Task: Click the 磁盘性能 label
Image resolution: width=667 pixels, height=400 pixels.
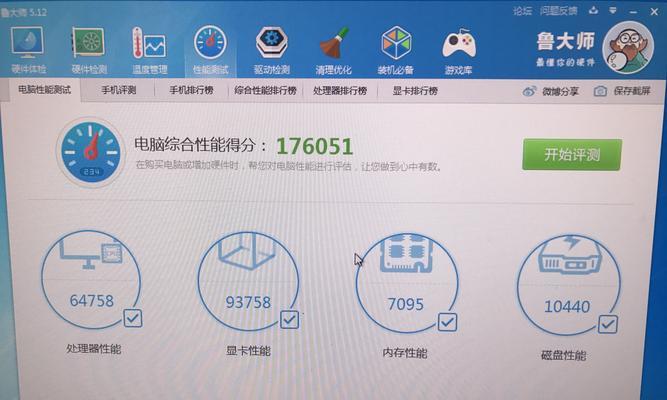Action: 564,355
